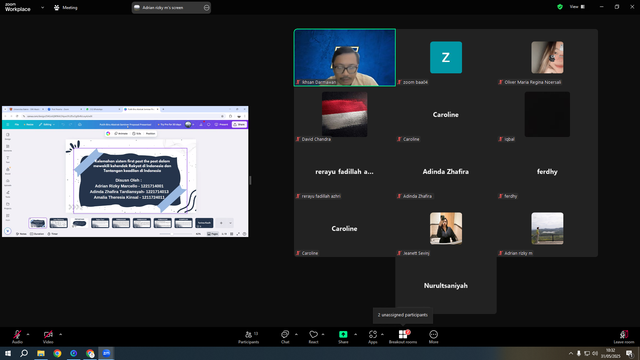Screen dimensions: 640x360
Task: Click the 2 unassigned participants tooltip
Action: pos(403,315)
